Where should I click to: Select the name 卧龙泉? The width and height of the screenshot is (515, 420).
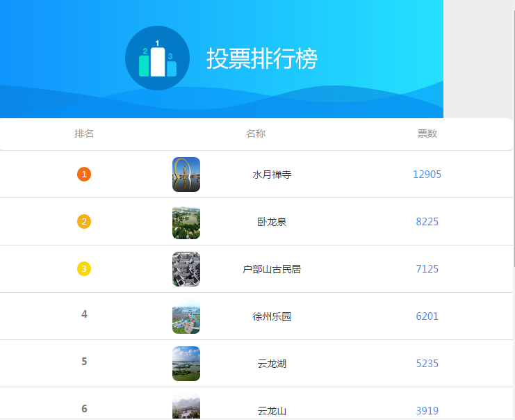point(272,222)
